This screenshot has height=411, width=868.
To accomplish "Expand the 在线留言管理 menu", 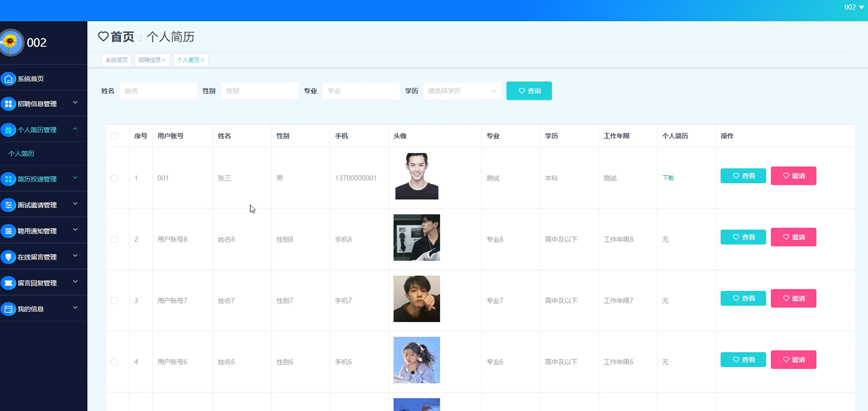I will coord(76,255).
